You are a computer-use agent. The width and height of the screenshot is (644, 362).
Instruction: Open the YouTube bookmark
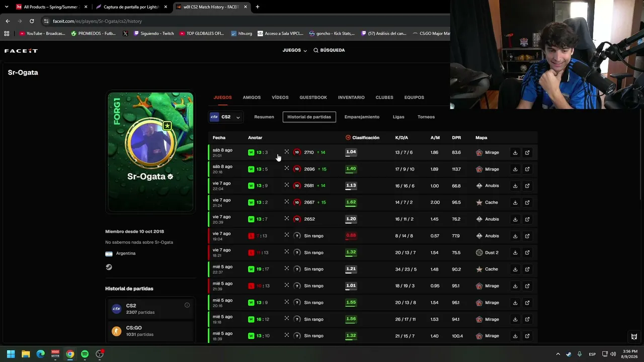point(42,34)
